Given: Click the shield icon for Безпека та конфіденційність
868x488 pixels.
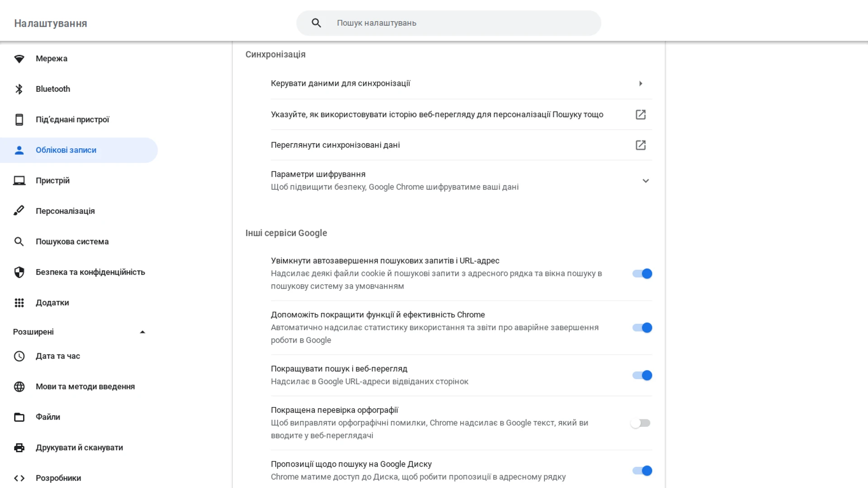Looking at the screenshot, I should click(x=19, y=272).
